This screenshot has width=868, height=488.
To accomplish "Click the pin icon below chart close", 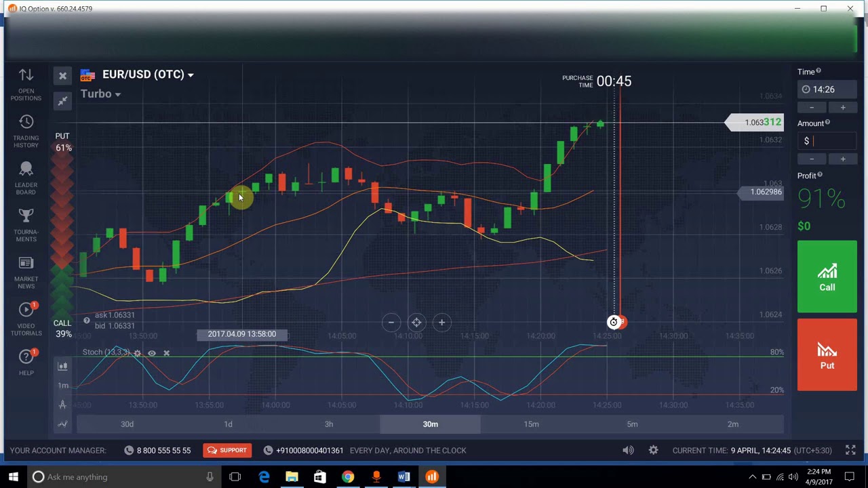I will [62, 101].
